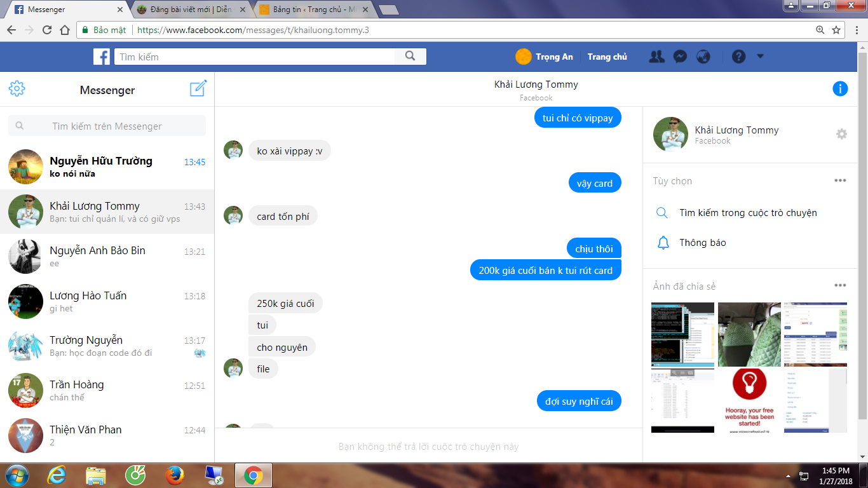868x488 pixels.
Task: Open shared photo of green seat
Action: click(x=749, y=334)
